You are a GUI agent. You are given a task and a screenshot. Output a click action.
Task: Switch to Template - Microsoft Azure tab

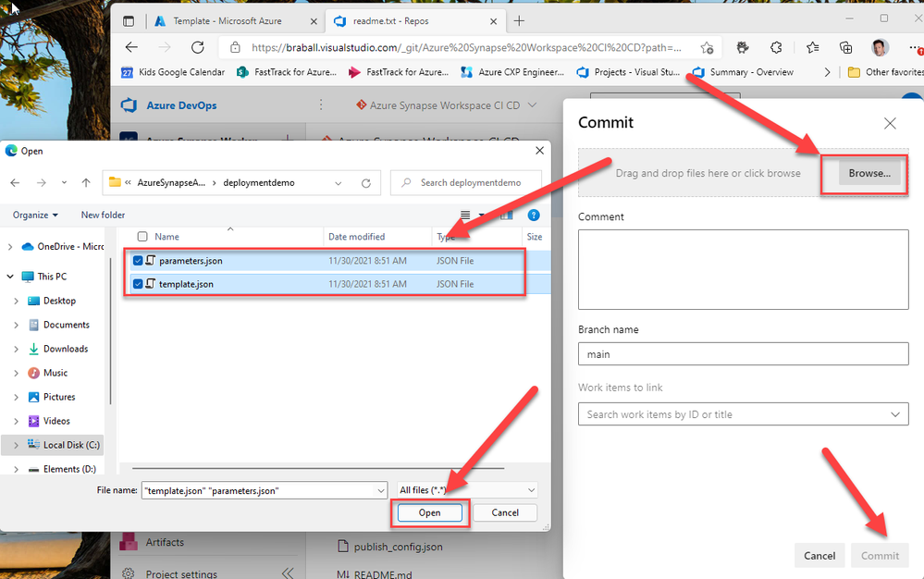click(x=227, y=21)
